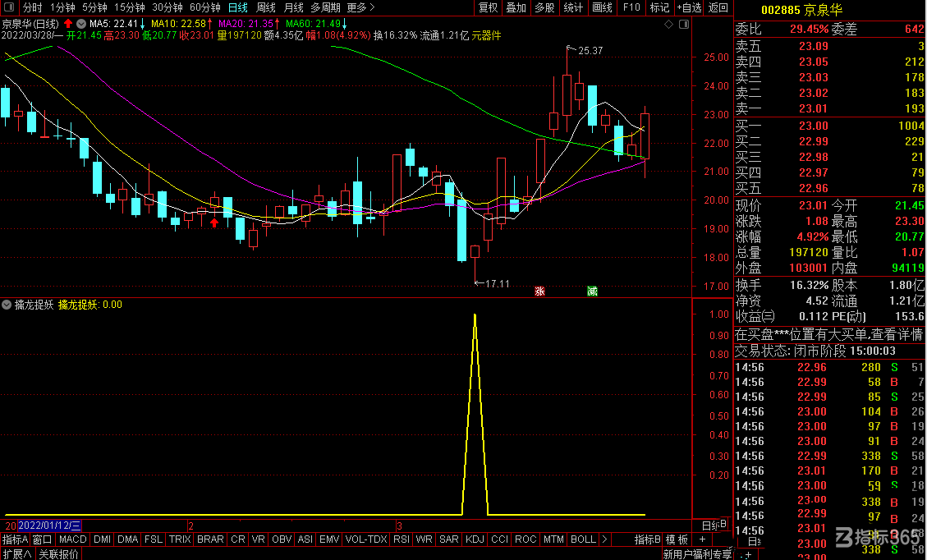
Task: Select the FSL indicator
Action: coord(154,539)
